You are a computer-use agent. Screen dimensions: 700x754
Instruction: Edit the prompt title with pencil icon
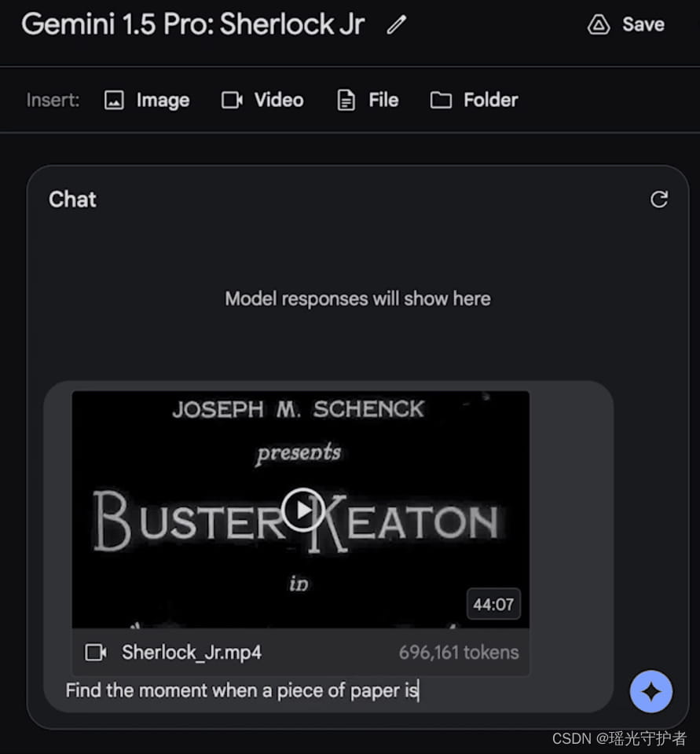(397, 24)
